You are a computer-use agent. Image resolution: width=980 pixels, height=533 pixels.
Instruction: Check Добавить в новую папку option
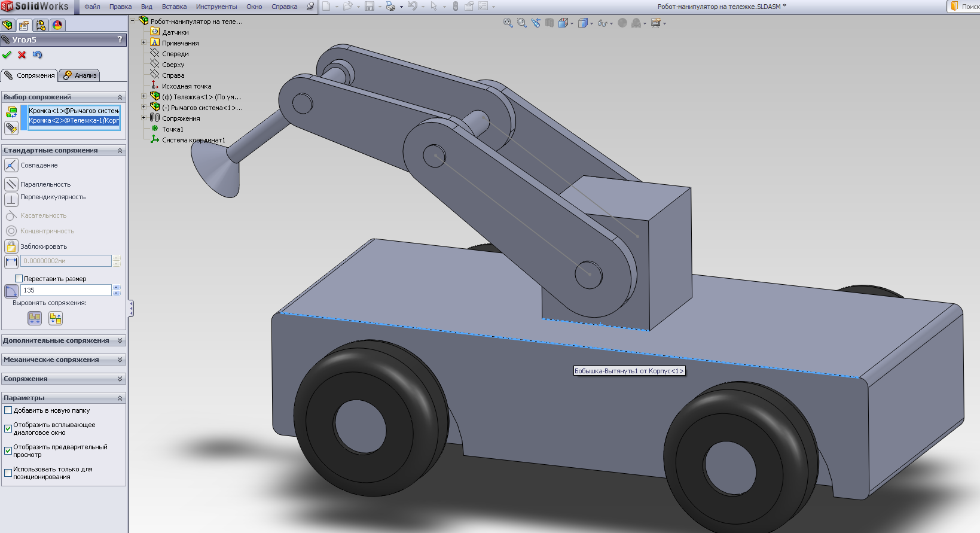click(8, 410)
